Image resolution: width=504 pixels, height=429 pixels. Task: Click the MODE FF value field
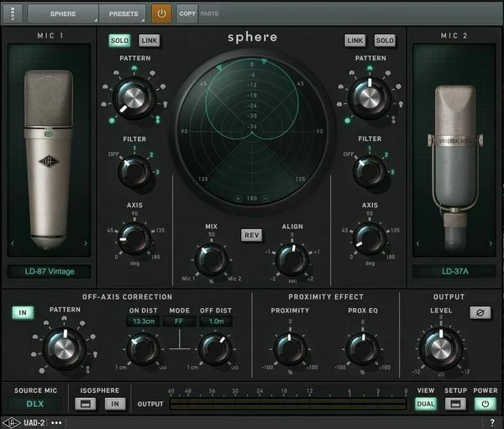(179, 321)
